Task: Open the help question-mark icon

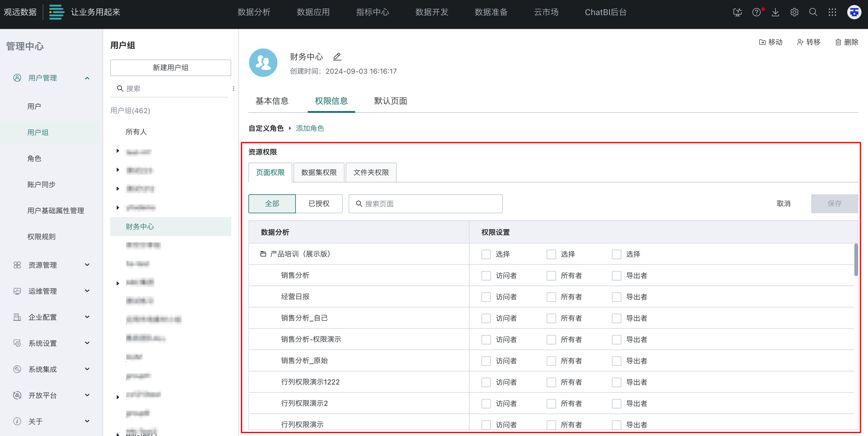Action: tap(756, 12)
